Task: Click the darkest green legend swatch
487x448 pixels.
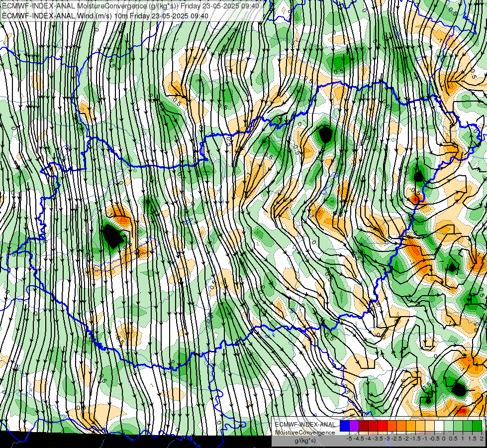Action: pyautogui.click(x=477, y=426)
